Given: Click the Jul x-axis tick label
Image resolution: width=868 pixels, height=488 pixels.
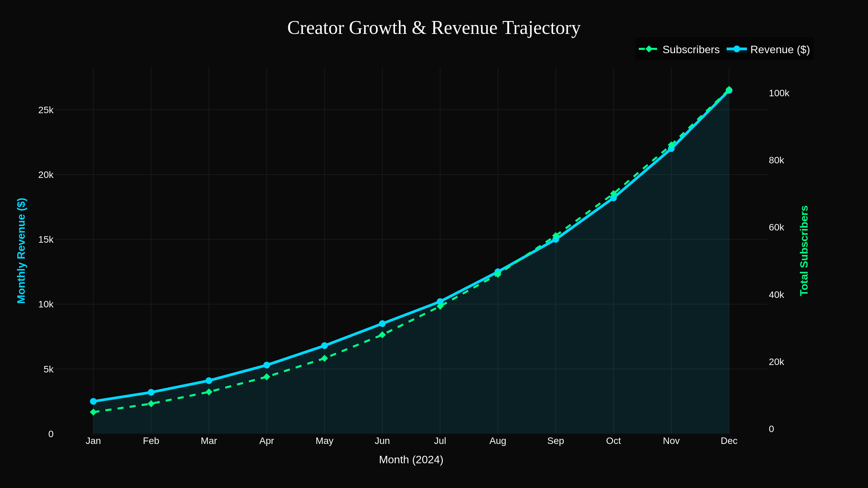Looking at the screenshot, I should coord(440,441).
